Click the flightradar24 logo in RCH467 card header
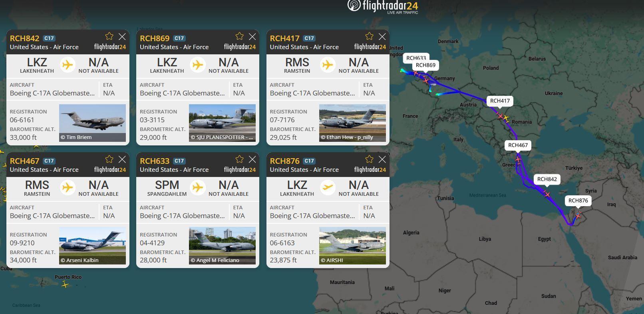This screenshot has width=644, height=314. click(x=110, y=170)
